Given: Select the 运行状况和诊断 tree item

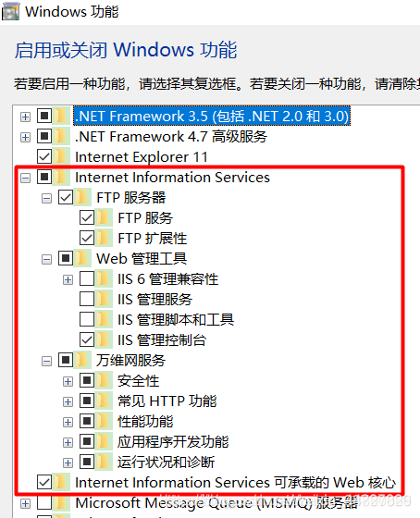Looking at the screenshot, I should pos(167,462).
